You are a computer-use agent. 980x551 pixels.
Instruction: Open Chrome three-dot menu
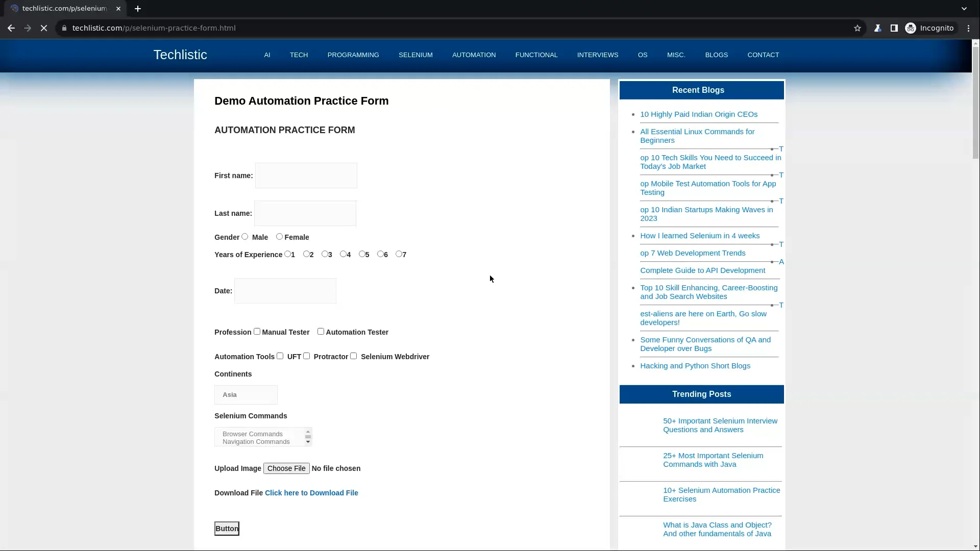point(968,28)
